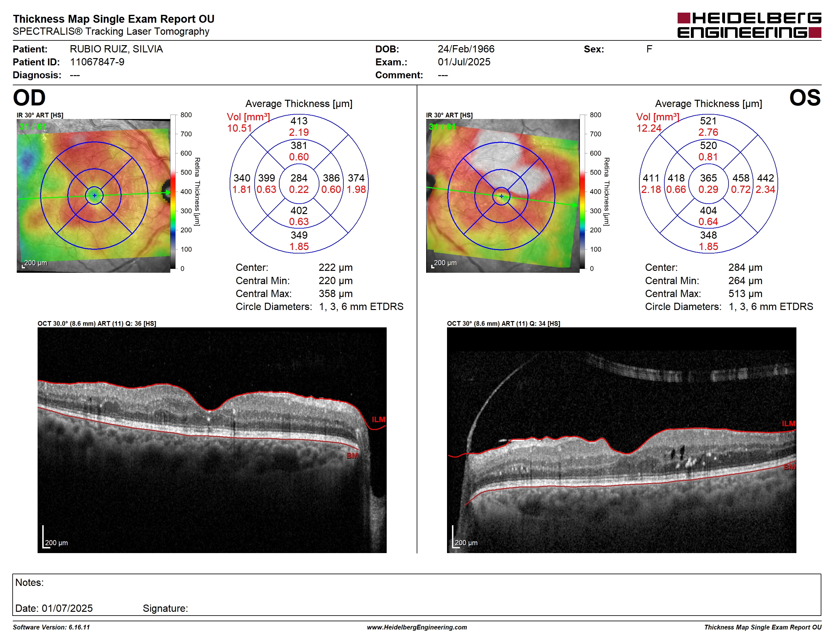Click the OS Central Min value '264 µm'
Image resolution: width=834 pixels, height=644 pixels.
746,281
